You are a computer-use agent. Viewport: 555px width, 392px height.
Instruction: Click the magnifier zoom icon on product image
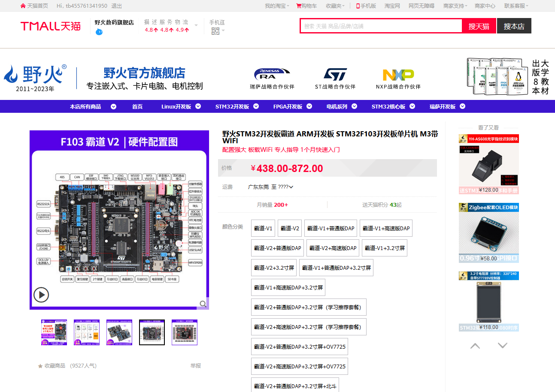click(x=203, y=304)
